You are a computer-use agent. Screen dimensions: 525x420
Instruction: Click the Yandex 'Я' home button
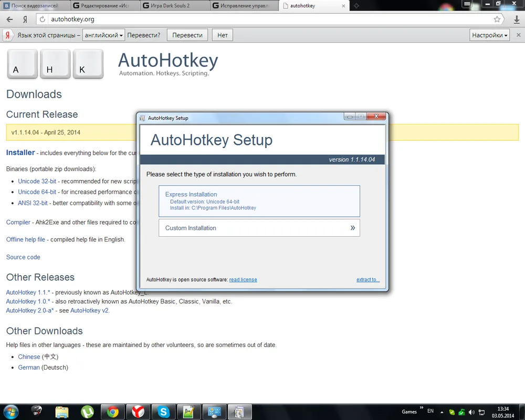pyautogui.click(x=25, y=19)
